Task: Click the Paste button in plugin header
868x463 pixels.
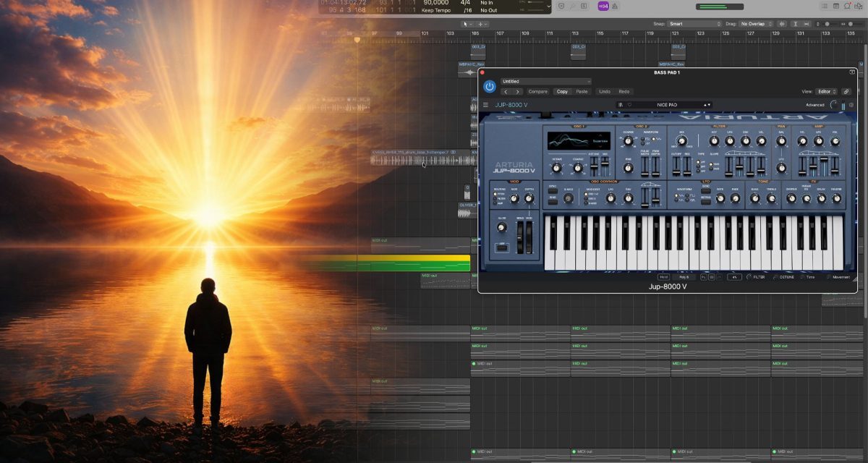Action: [x=582, y=91]
